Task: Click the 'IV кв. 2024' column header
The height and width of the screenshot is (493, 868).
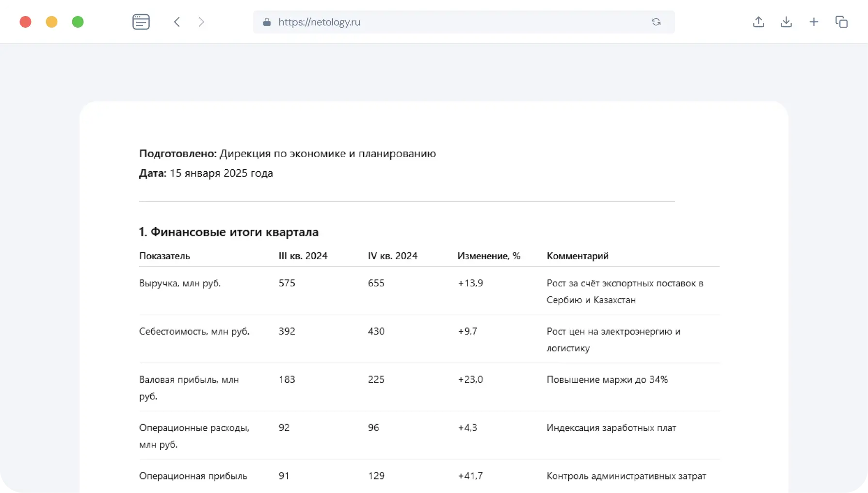Action: 392,256
